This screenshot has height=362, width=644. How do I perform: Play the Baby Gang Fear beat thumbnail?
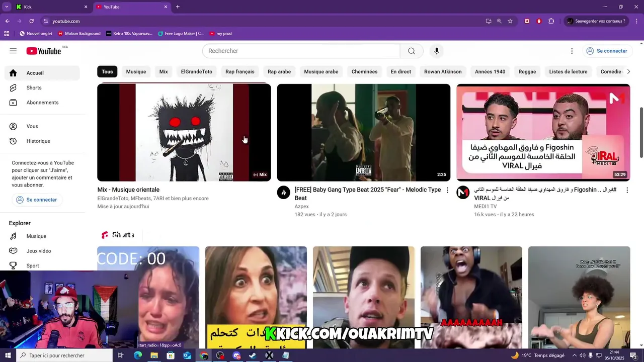(364, 133)
